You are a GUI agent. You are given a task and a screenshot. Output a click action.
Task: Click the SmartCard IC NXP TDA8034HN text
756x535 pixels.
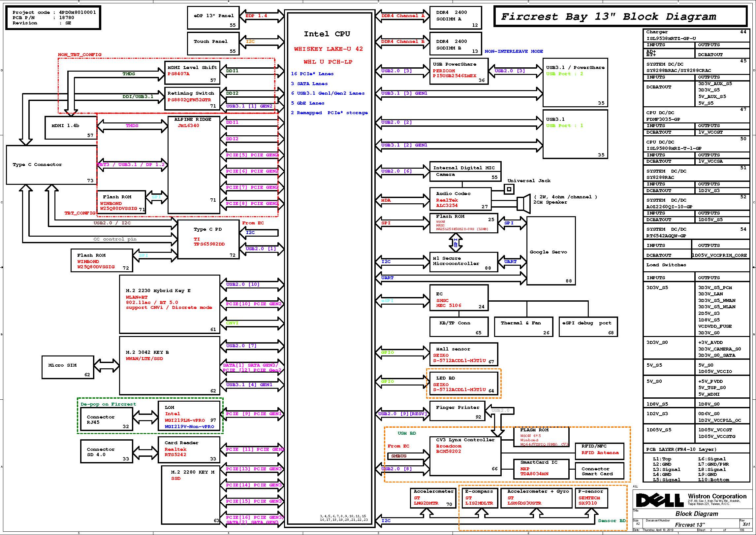point(539,468)
